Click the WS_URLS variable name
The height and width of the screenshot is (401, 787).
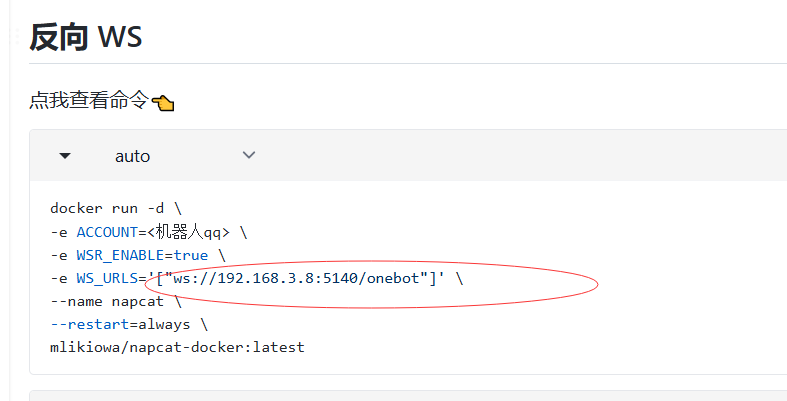[x=107, y=279]
